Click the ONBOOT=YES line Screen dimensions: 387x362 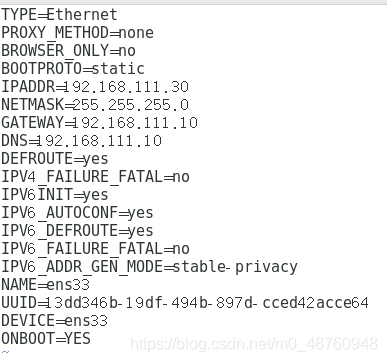point(46,339)
